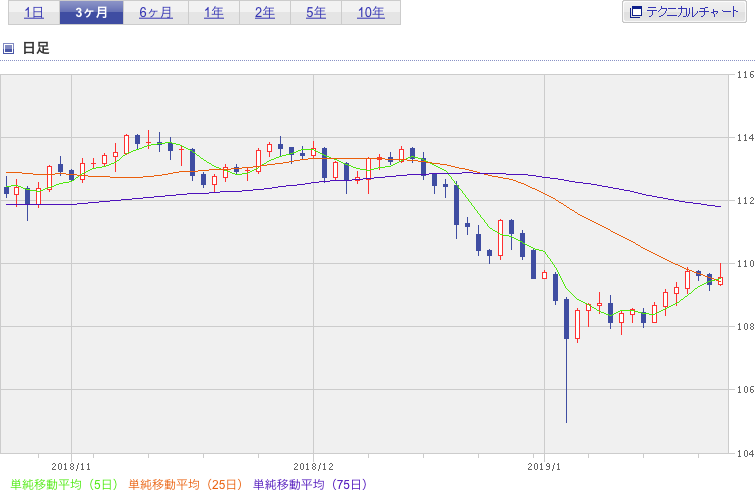Click the 2019/1 date axis label
This screenshot has width=755, height=493.
coord(544,467)
